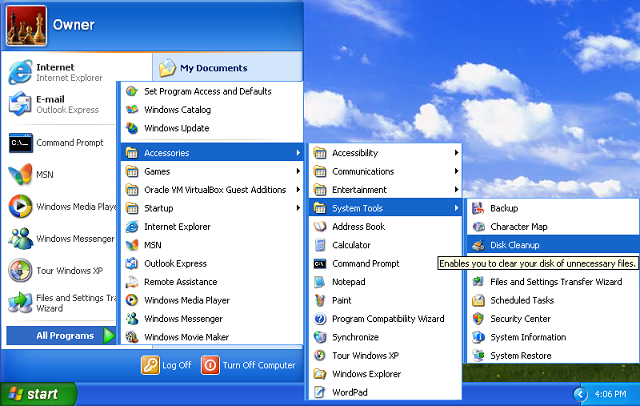Open the MSN butterfly icon in left pane
Image resolution: width=640 pixels, height=406 pixels.
pyautogui.click(x=20, y=174)
